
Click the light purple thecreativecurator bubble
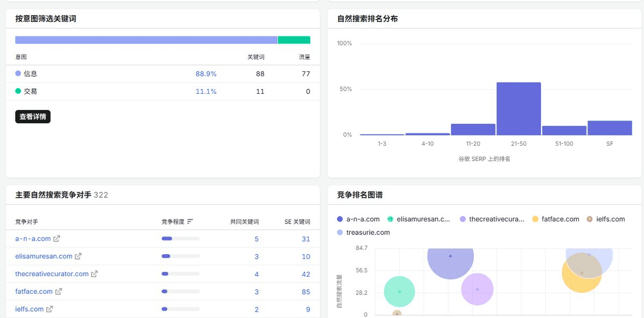point(477,289)
